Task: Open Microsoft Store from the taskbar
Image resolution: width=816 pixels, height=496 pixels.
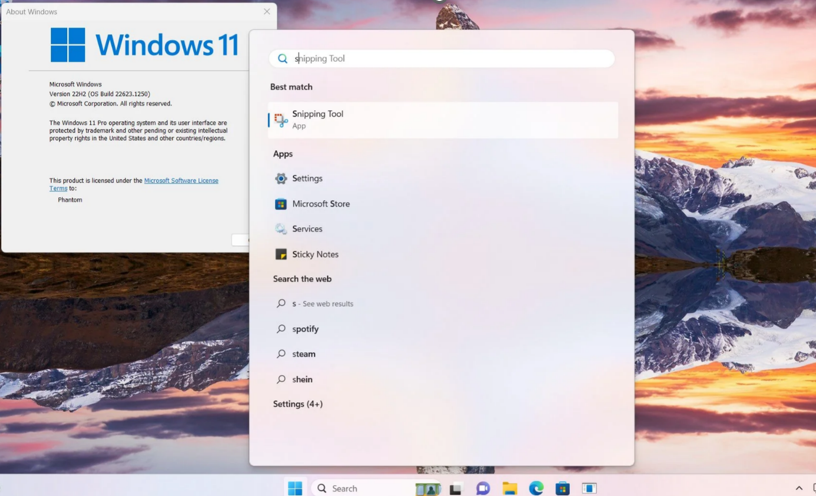Action: click(x=563, y=488)
